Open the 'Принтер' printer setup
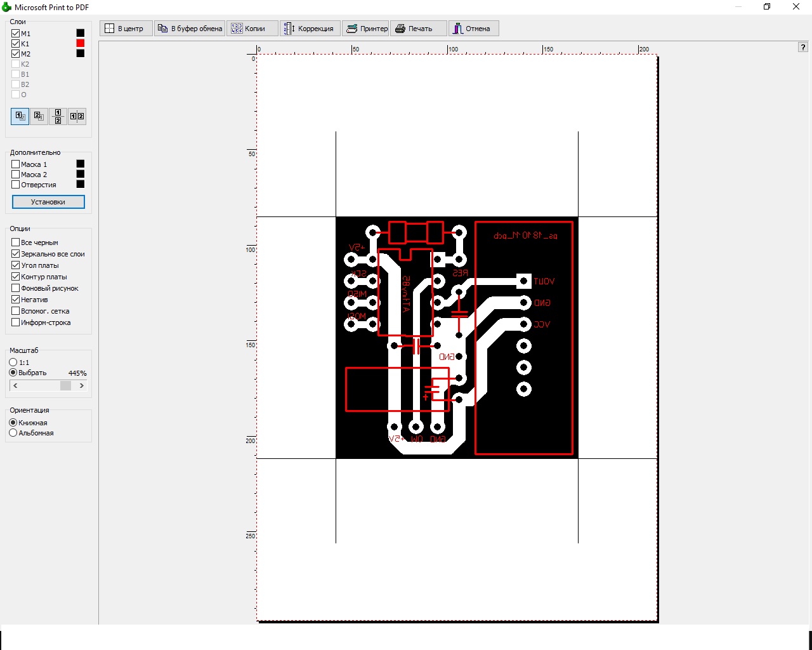 [x=366, y=29]
